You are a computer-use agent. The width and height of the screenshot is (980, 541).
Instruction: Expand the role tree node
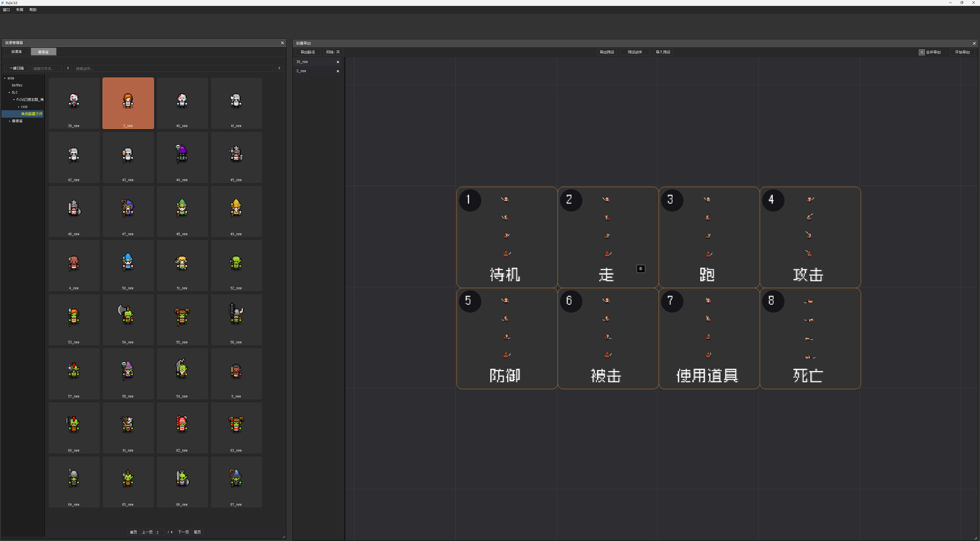pyautogui.click(x=18, y=107)
